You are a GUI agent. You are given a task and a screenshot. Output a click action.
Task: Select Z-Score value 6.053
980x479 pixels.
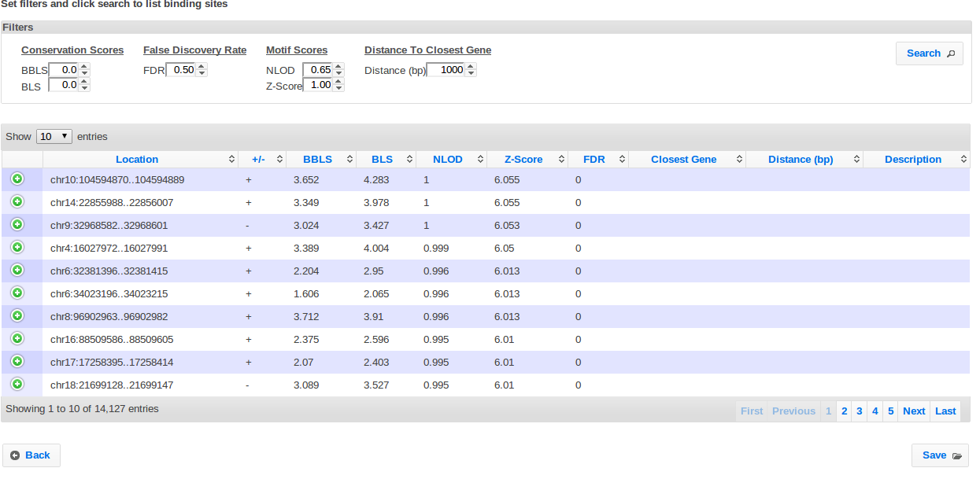(x=507, y=226)
